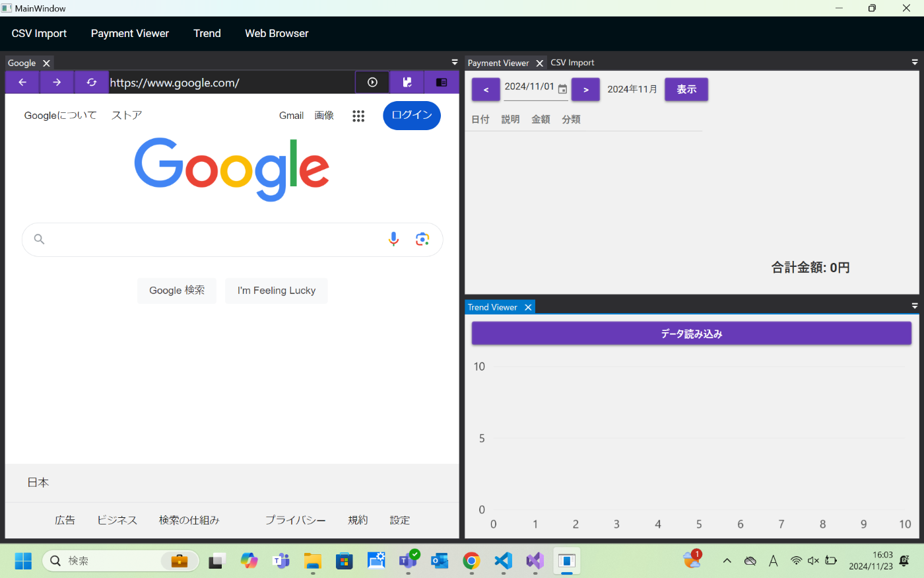Click the ログイン button
Image resolution: width=924 pixels, height=578 pixels.
tap(412, 116)
